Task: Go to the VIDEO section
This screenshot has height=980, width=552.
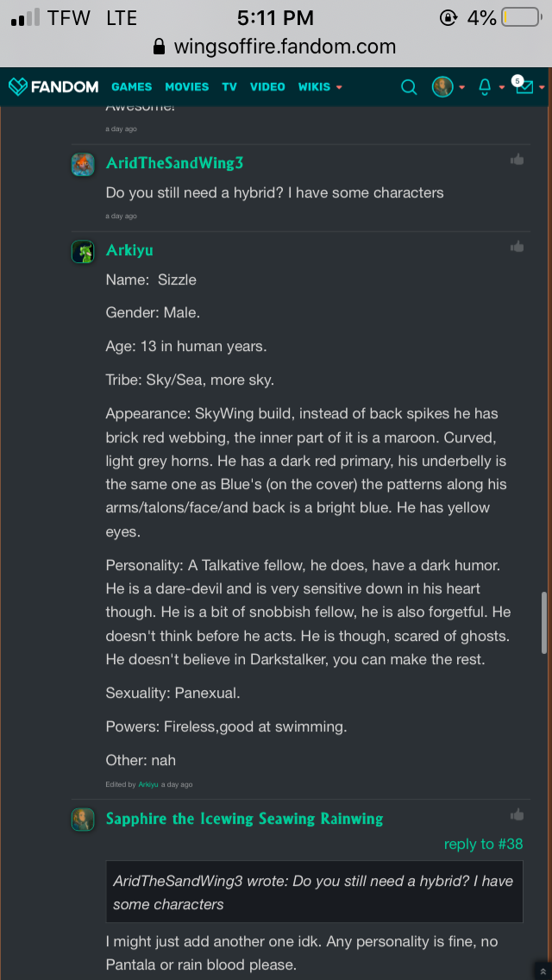Action: point(267,87)
